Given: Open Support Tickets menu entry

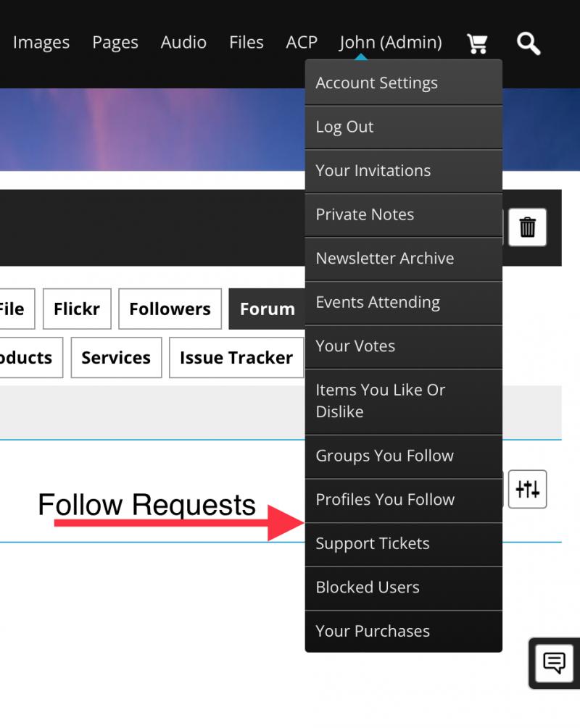Looking at the screenshot, I should point(403,544).
